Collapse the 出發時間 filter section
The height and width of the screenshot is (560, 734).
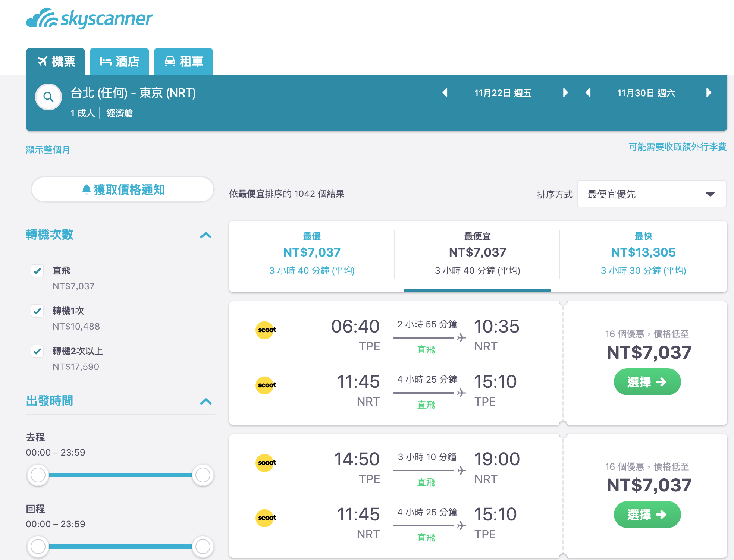point(206,401)
